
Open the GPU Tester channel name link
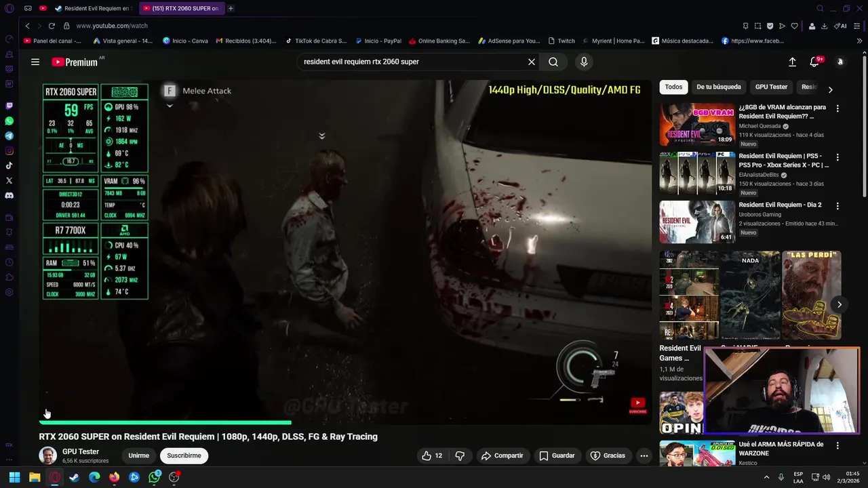81,451
